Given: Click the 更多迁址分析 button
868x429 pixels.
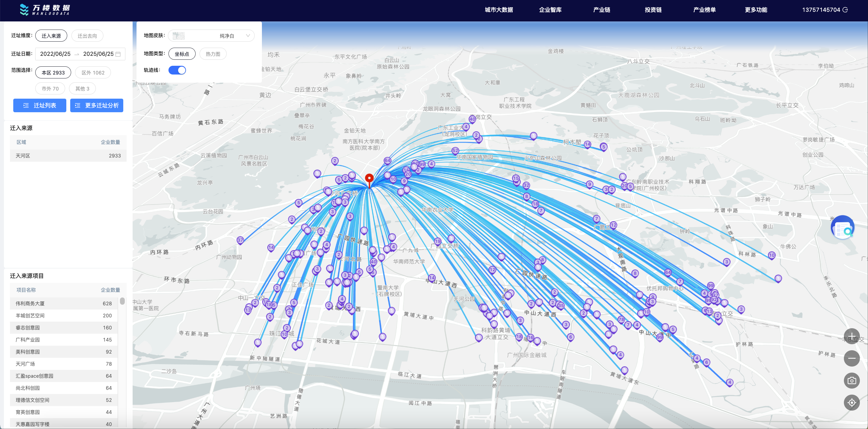Looking at the screenshot, I should coord(97,106).
